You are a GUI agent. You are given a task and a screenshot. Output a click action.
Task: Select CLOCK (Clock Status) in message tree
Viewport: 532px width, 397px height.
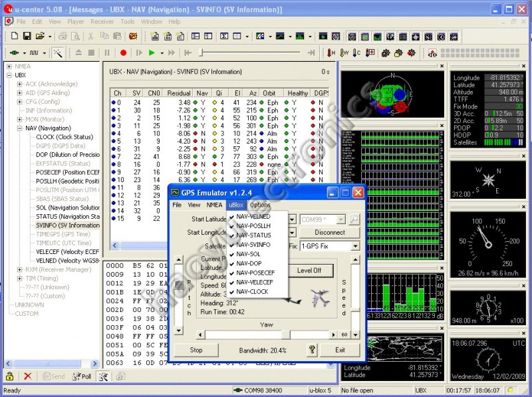(65, 137)
